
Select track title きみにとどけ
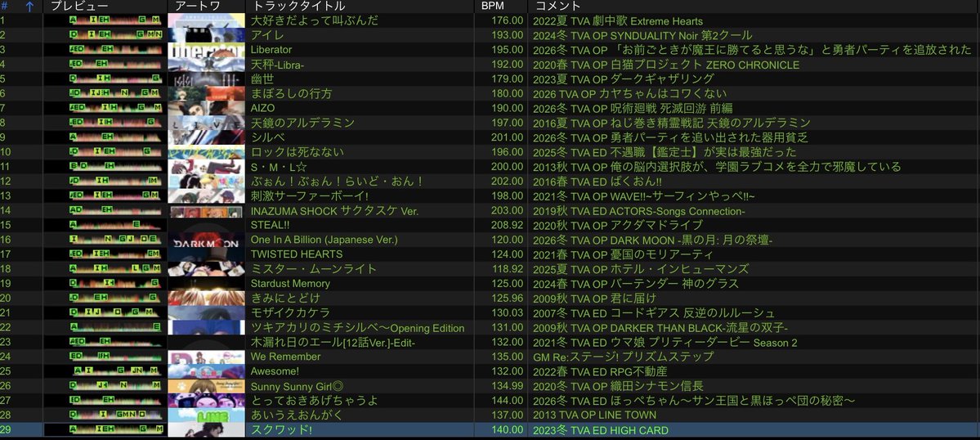point(285,299)
